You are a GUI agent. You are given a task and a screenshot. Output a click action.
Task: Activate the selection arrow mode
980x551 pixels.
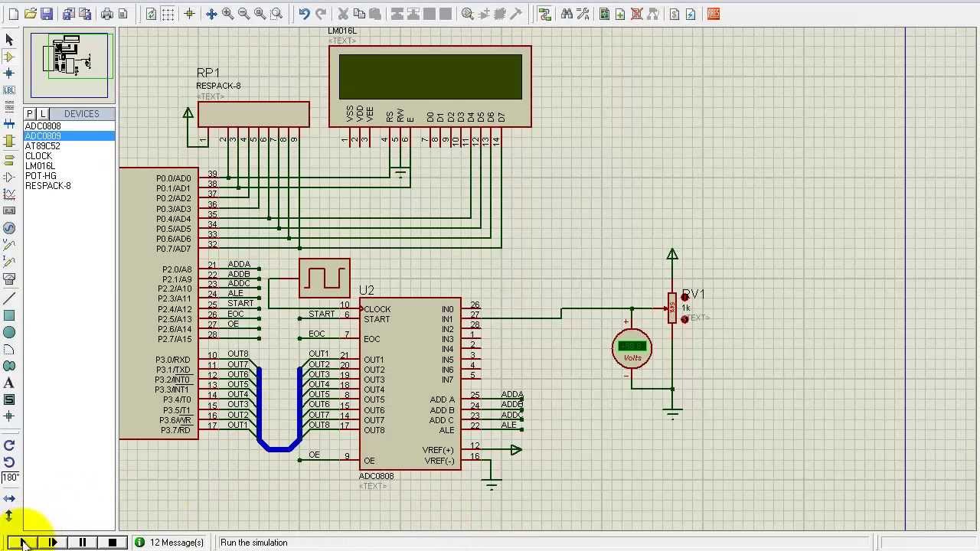[x=9, y=40]
